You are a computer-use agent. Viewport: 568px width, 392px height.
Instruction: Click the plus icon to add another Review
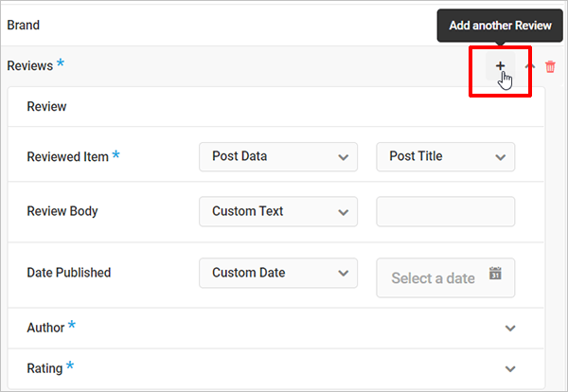500,66
